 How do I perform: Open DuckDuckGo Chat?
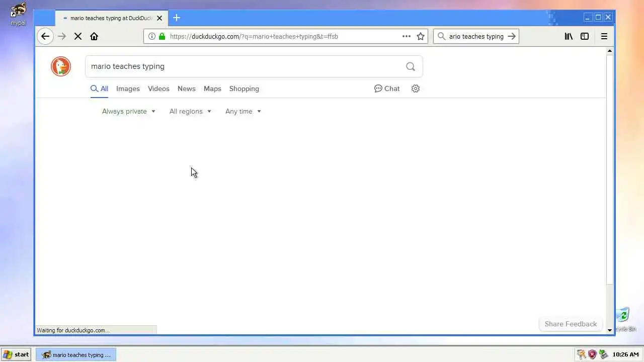point(387,88)
